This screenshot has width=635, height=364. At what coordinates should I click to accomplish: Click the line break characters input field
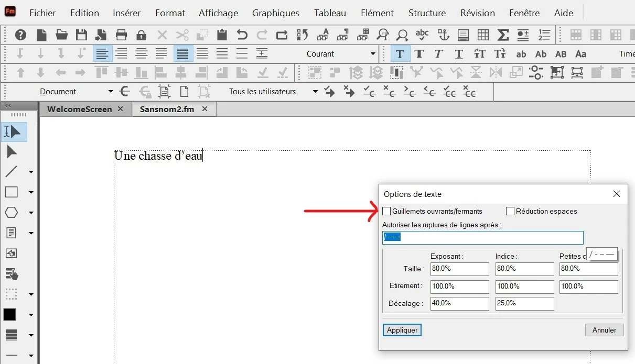483,237
